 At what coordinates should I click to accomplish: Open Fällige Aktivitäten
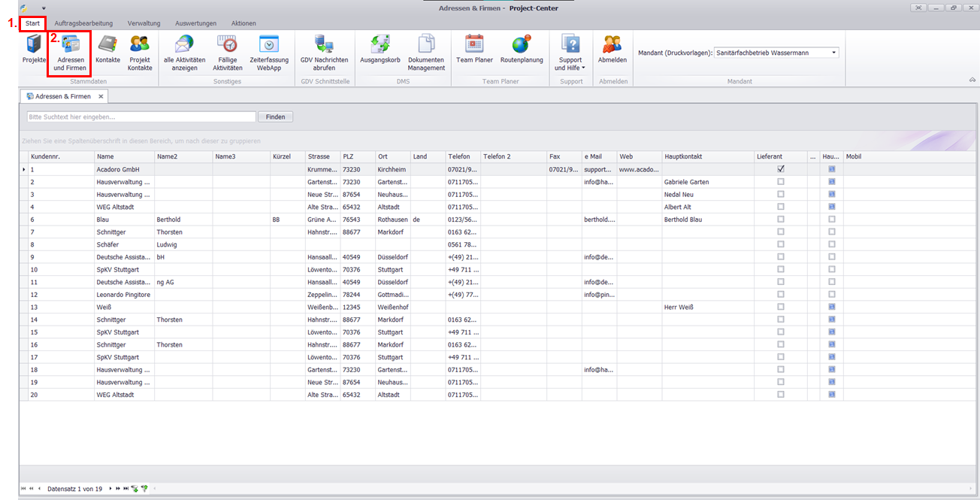pos(227,53)
